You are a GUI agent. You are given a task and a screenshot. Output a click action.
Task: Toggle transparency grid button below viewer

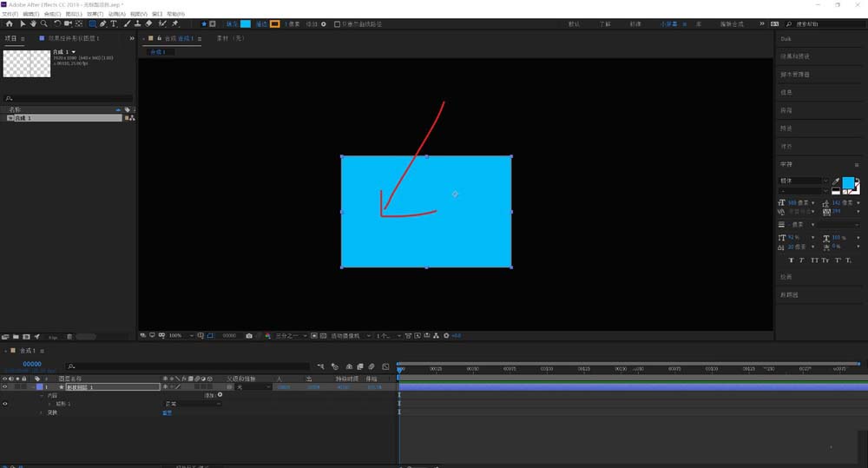(x=323, y=336)
